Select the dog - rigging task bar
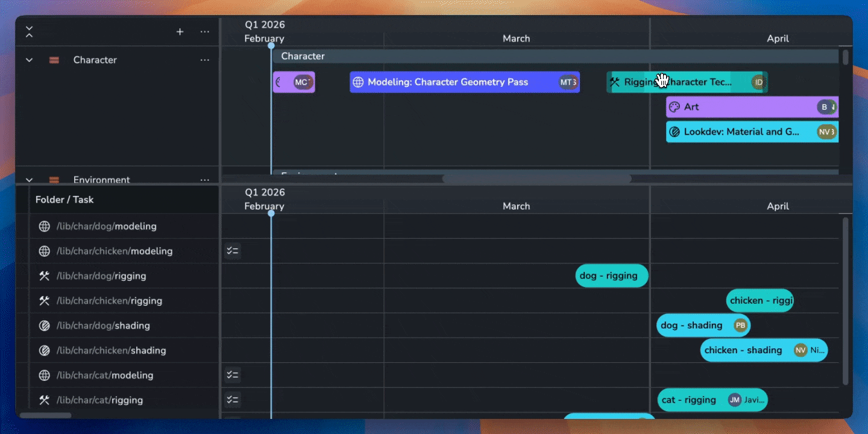868x434 pixels. click(611, 275)
